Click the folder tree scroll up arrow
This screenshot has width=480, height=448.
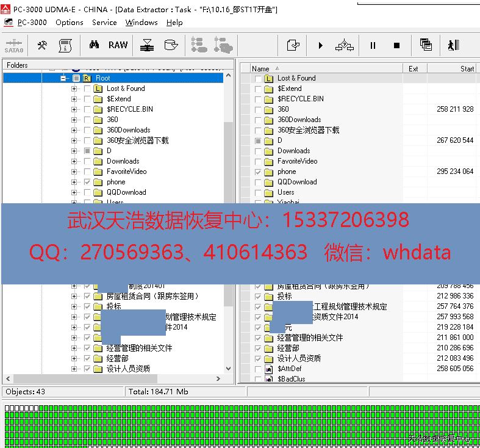coord(229,76)
